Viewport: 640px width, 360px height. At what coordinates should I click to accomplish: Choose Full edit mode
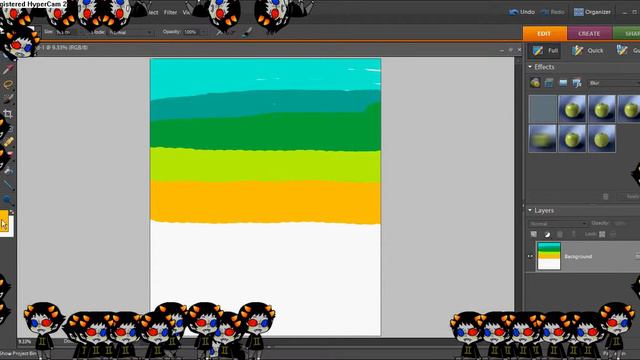tap(545, 51)
